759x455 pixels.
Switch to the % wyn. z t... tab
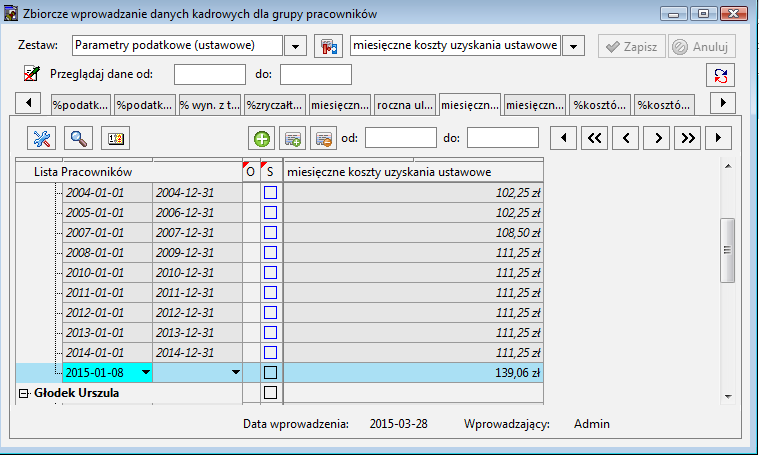tap(210, 105)
